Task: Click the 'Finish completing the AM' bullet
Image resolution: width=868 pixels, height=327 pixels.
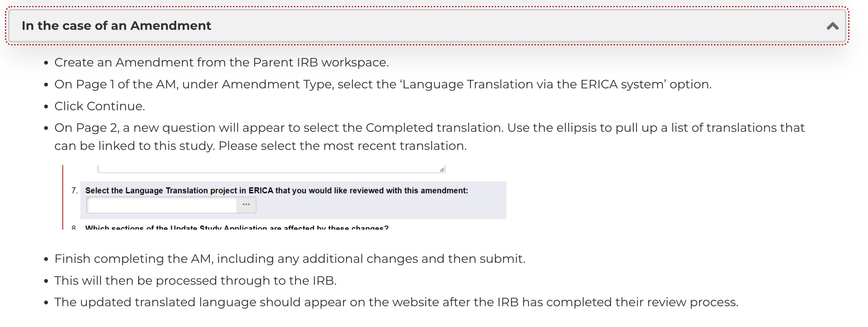Action: pos(290,259)
